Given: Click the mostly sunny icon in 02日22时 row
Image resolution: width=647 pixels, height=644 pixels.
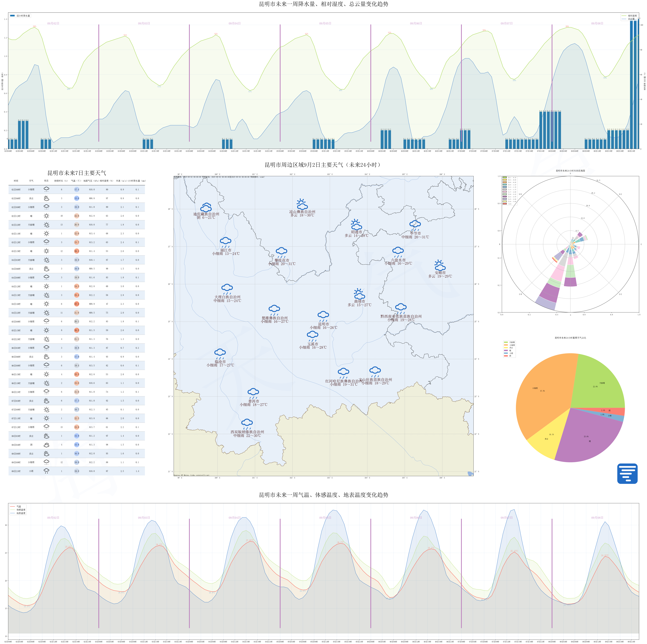Looking at the screenshot, I should click(47, 225).
